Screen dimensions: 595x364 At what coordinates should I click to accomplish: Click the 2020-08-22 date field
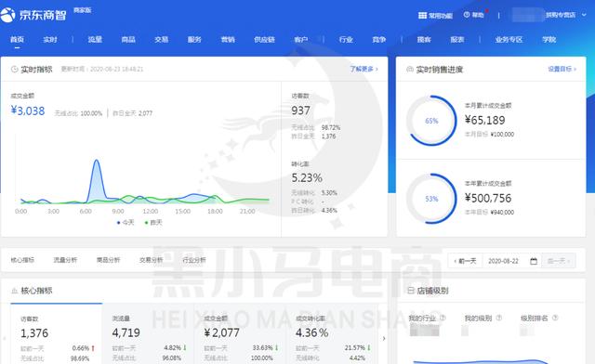503,261
